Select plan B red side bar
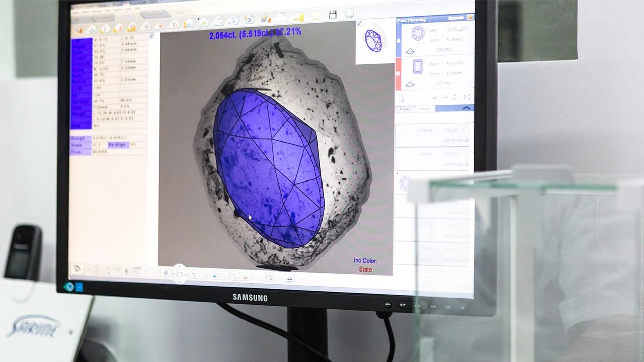This screenshot has height=362, width=644. coord(399,73)
